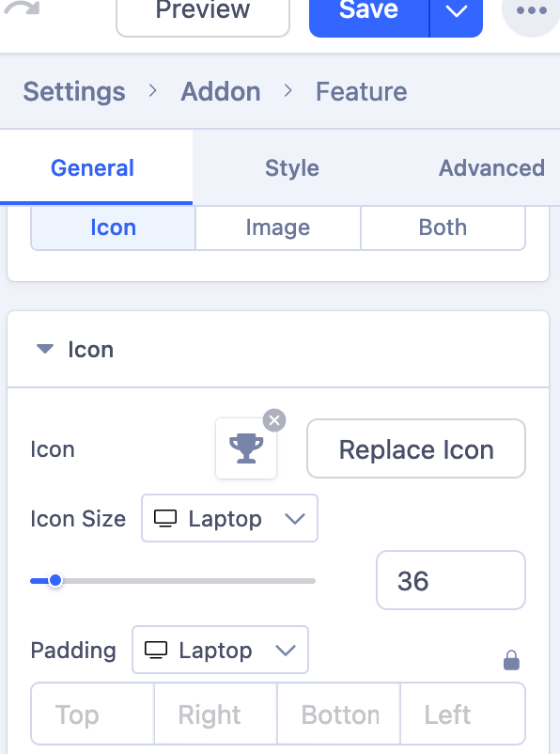Image resolution: width=560 pixels, height=754 pixels.
Task: Remove the selected trophy icon via X badge
Action: click(273, 420)
